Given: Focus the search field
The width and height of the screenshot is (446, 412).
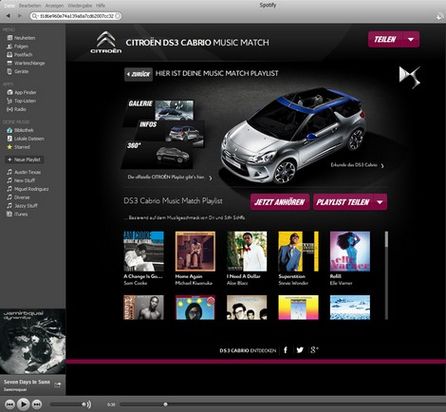Looking at the screenshot, I should tap(75, 16).
